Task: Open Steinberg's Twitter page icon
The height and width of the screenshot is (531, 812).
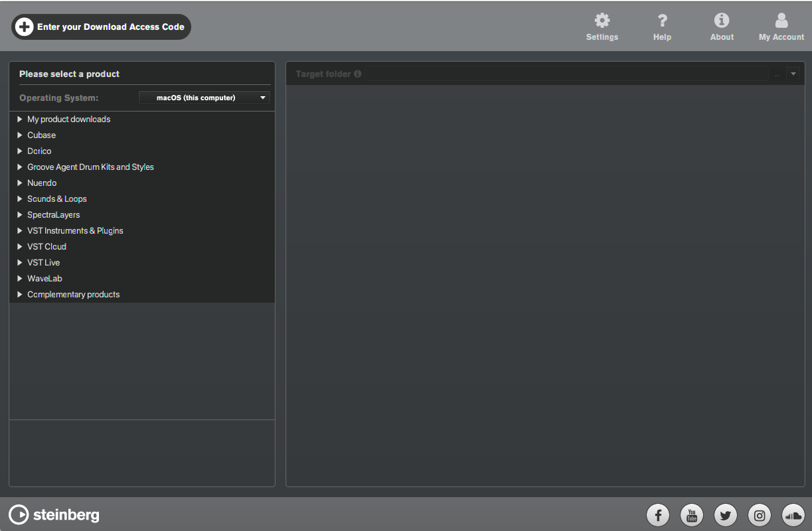Action: pos(726,514)
